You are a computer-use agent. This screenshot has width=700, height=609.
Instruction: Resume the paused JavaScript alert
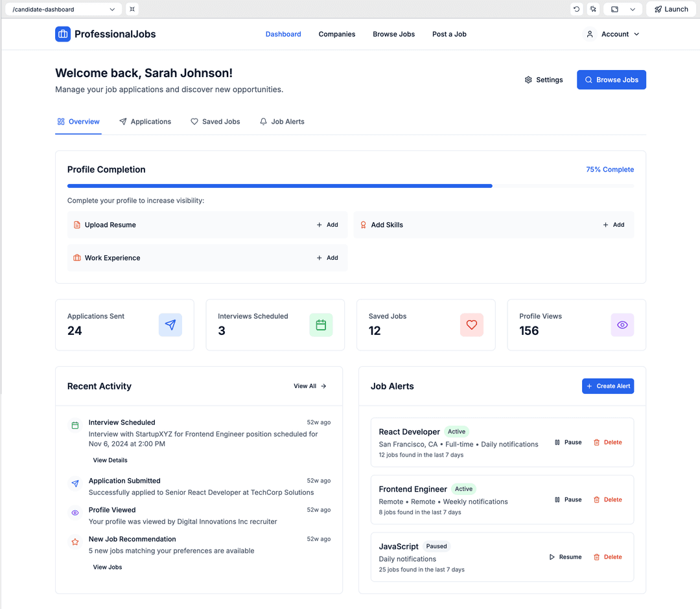point(565,557)
